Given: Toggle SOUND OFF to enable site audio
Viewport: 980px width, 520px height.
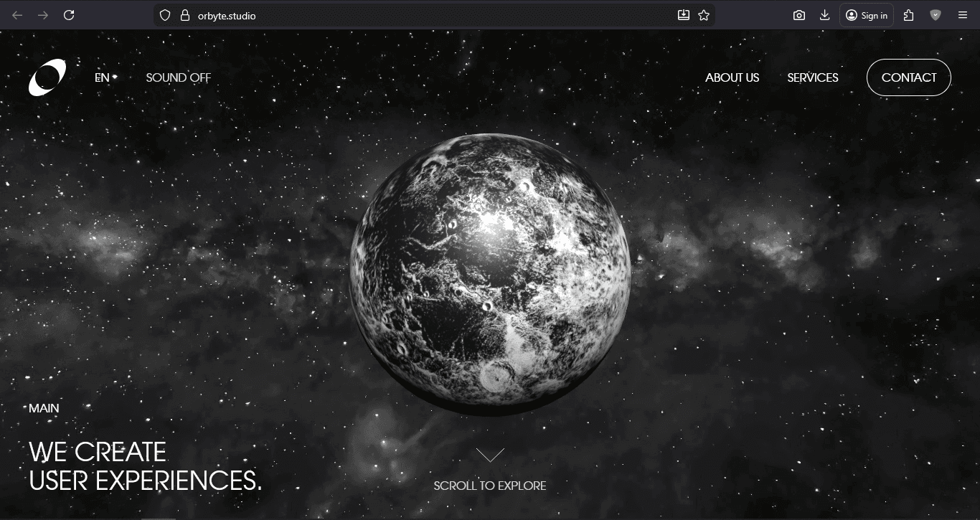Looking at the screenshot, I should tap(178, 77).
